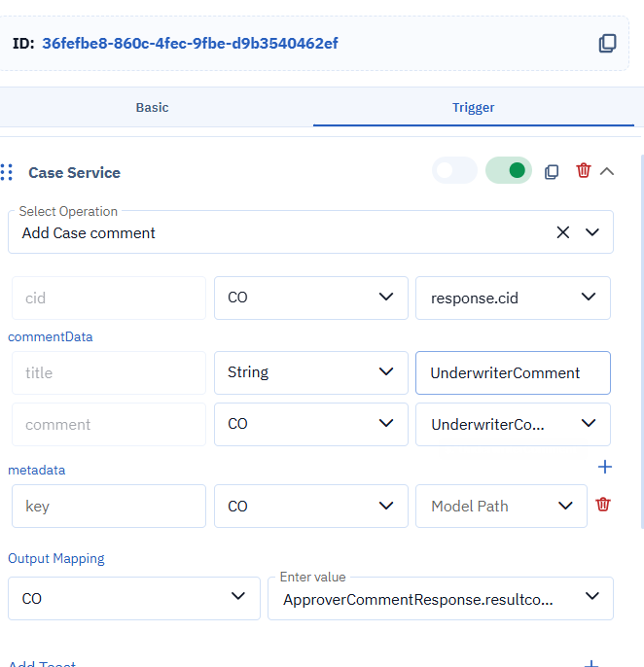Switch to the Basic tab
This screenshot has width=644, height=667.
click(x=152, y=107)
